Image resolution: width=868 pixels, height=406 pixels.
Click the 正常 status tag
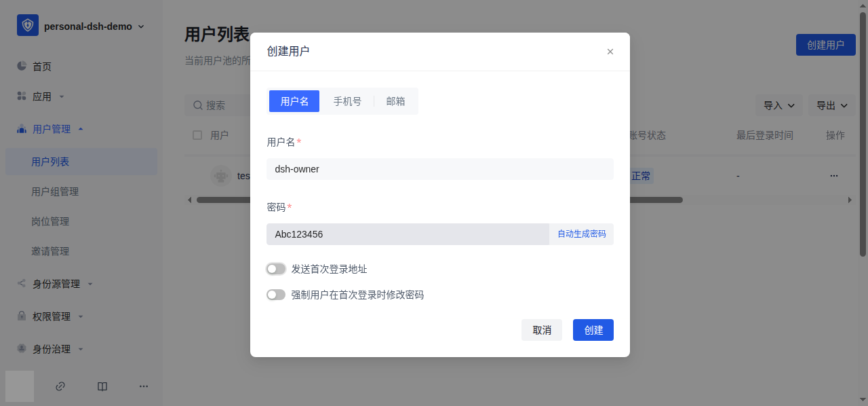(x=641, y=176)
